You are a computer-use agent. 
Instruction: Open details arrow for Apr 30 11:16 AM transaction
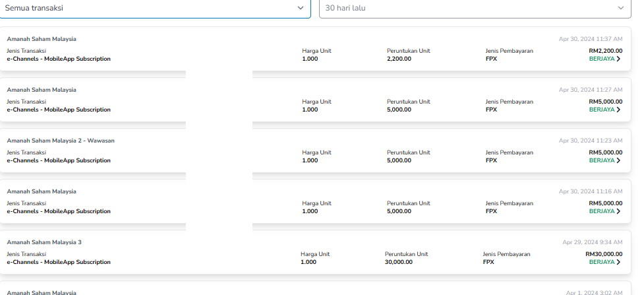pyautogui.click(x=618, y=211)
